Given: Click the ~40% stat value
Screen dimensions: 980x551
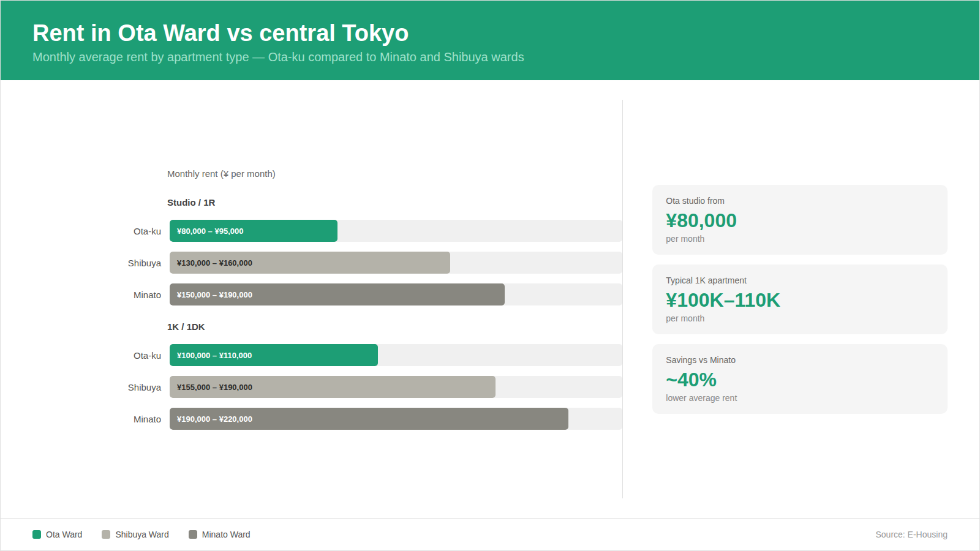Looking at the screenshot, I should point(691,380).
